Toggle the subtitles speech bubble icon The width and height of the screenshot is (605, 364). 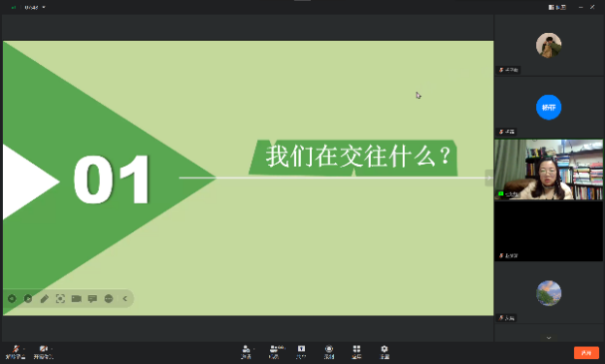tap(92, 298)
